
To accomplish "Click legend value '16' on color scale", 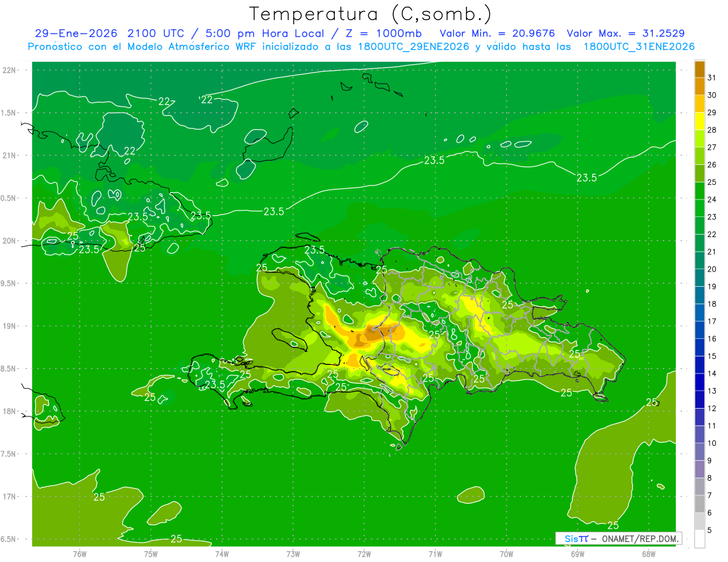I will [x=712, y=338].
